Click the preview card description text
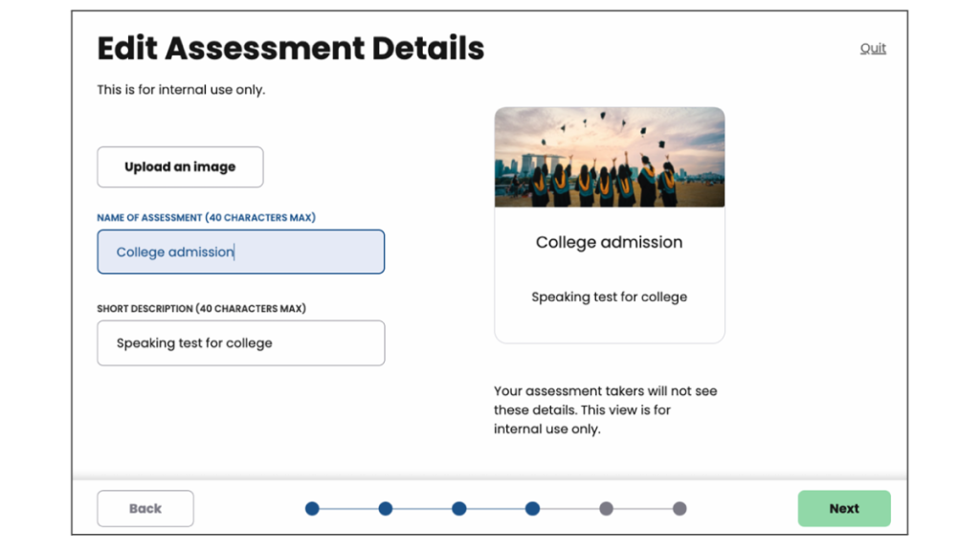Viewport: 980px width, 551px height. pos(610,297)
